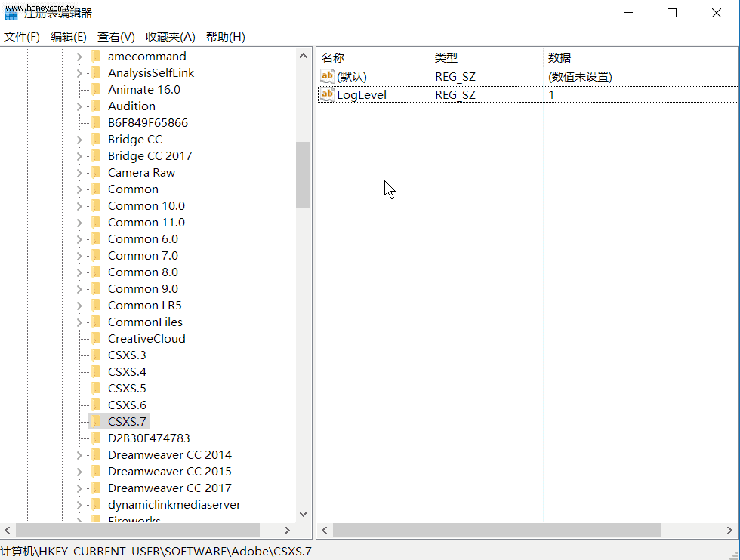
Task: Select the Common 6.0 key
Action: 143,238
